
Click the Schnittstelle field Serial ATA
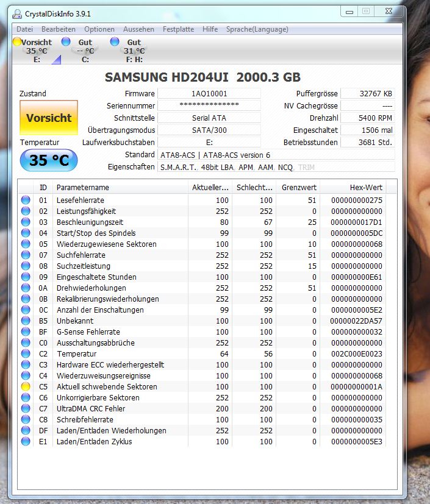(209, 118)
